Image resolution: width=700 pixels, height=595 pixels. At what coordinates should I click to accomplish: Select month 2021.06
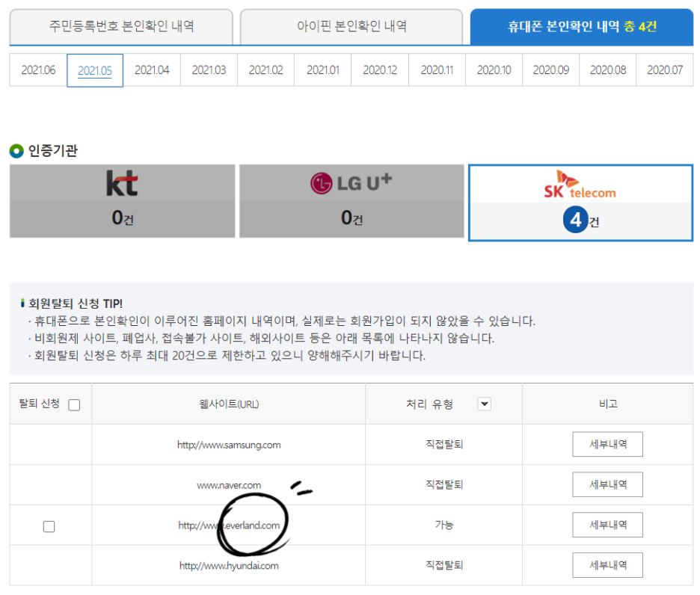point(38,70)
